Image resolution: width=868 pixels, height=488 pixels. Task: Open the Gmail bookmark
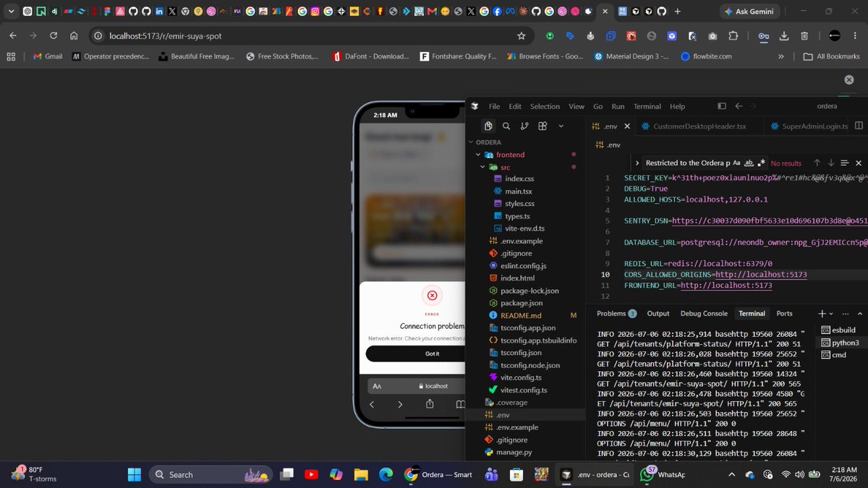click(48, 56)
